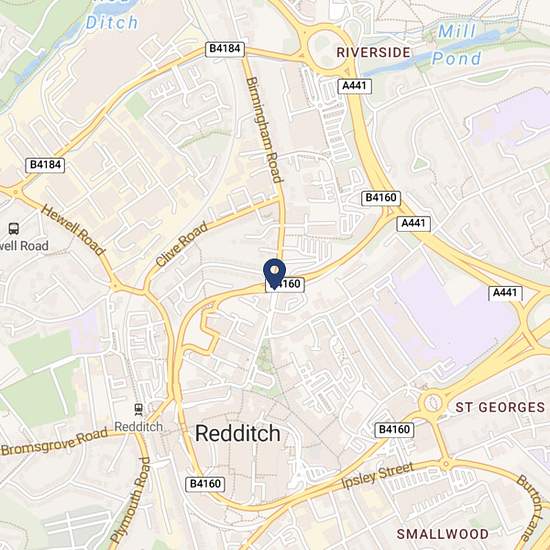Select the B4160 shield north of A441 junction
The height and width of the screenshot is (550, 550).
click(x=381, y=198)
